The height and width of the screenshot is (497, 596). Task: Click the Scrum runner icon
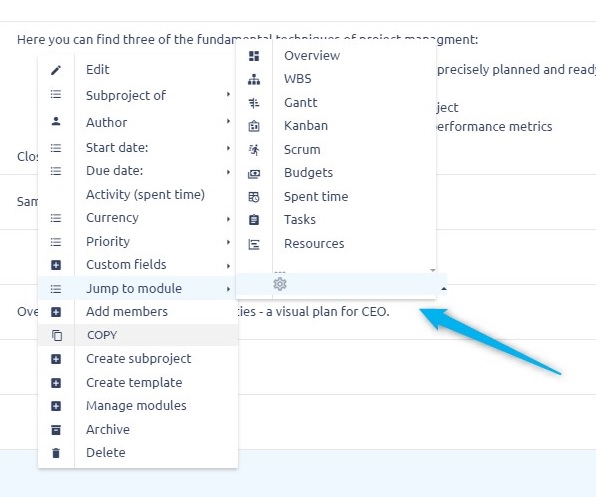254,150
